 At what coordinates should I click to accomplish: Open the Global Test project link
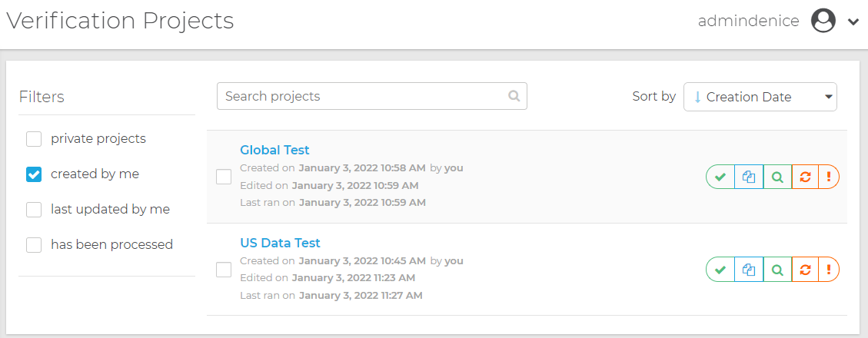click(x=274, y=150)
